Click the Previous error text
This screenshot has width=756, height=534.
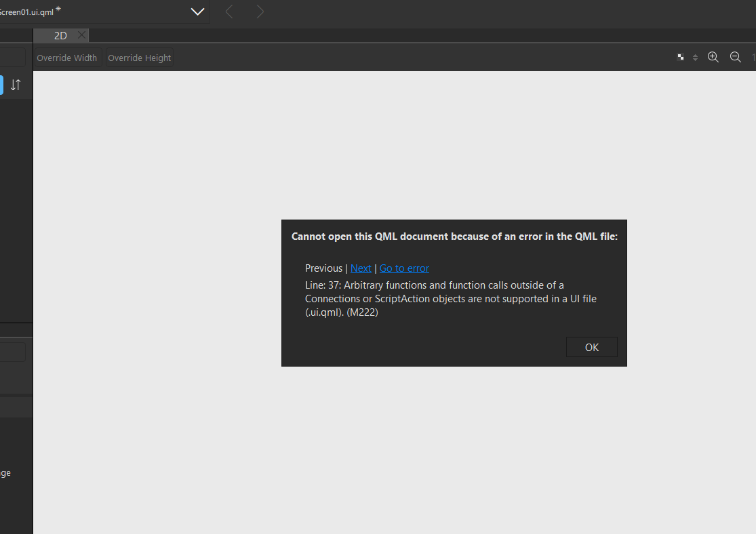coord(323,268)
